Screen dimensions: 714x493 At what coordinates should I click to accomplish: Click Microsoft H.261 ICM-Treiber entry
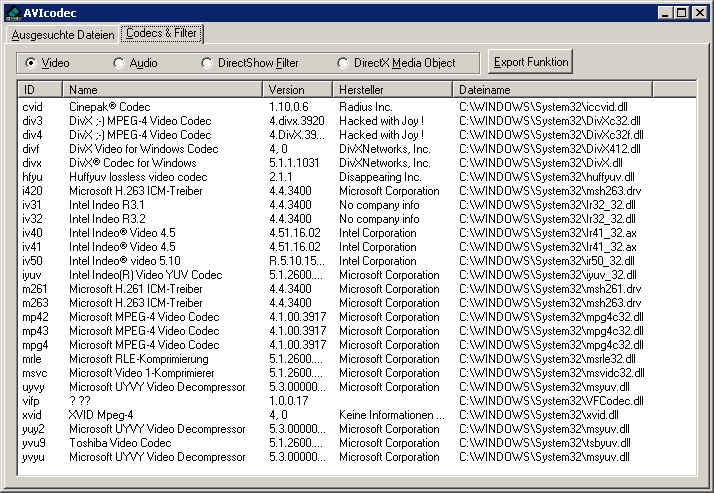(x=136, y=289)
